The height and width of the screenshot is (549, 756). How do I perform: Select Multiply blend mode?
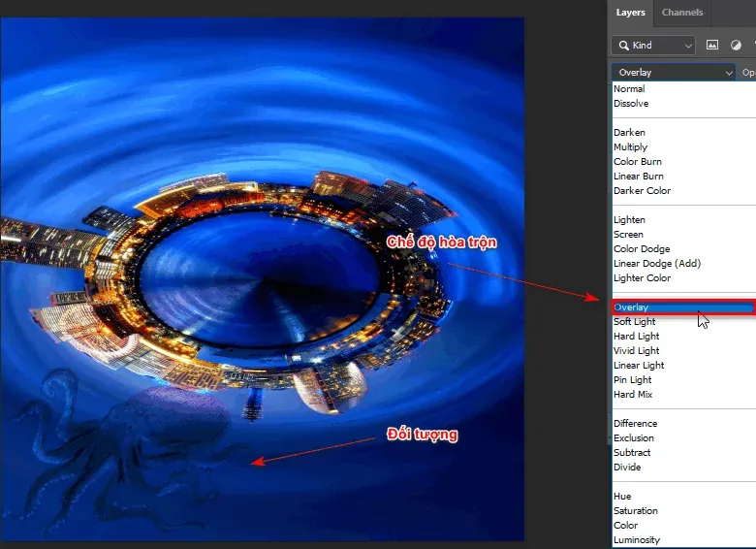pos(630,147)
